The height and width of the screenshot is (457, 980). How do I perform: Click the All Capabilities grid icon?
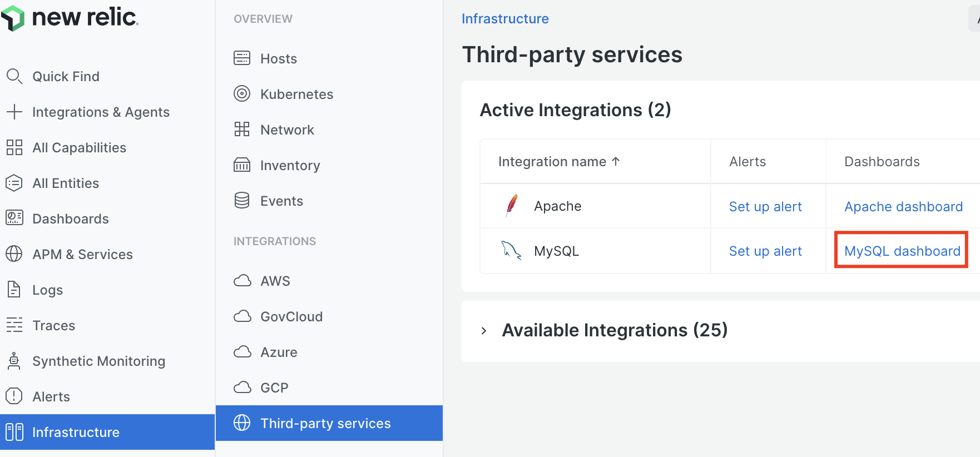coord(14,147)
